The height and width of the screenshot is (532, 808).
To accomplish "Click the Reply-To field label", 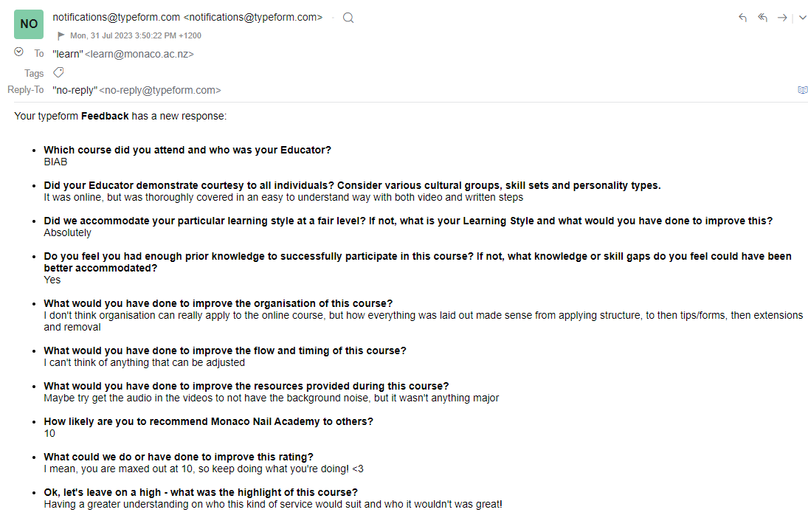I will click(x=26, y=90).
